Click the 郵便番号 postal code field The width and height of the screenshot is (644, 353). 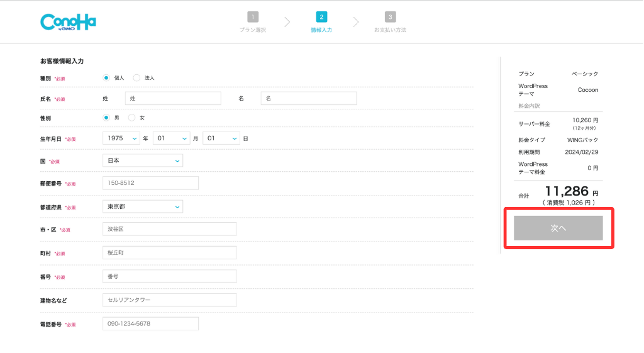pos(150,183)
